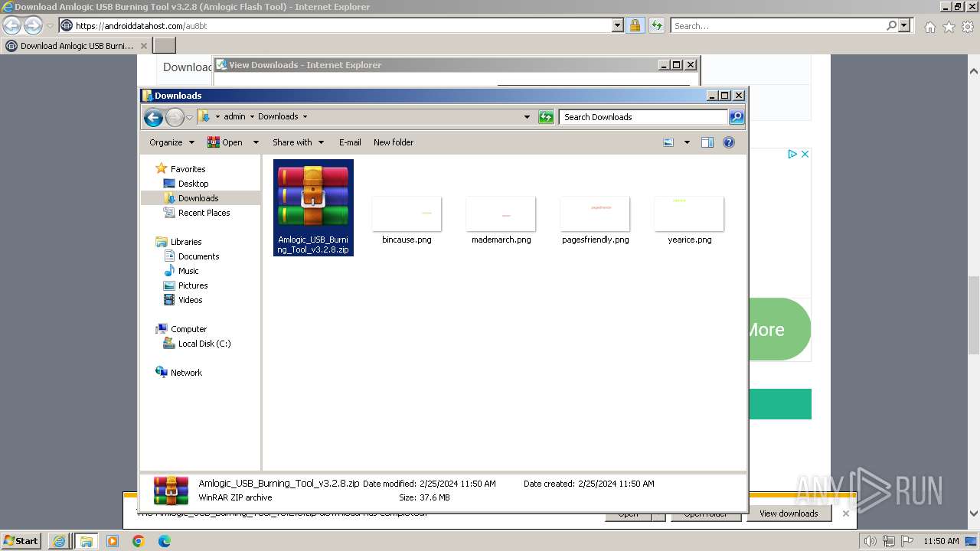The height and width of the screenshot is (551, 980).
Task: Select Amlogic_USB_Burning_Tool_v3.2.8.zip file
Action: click(x=313, y=207)
